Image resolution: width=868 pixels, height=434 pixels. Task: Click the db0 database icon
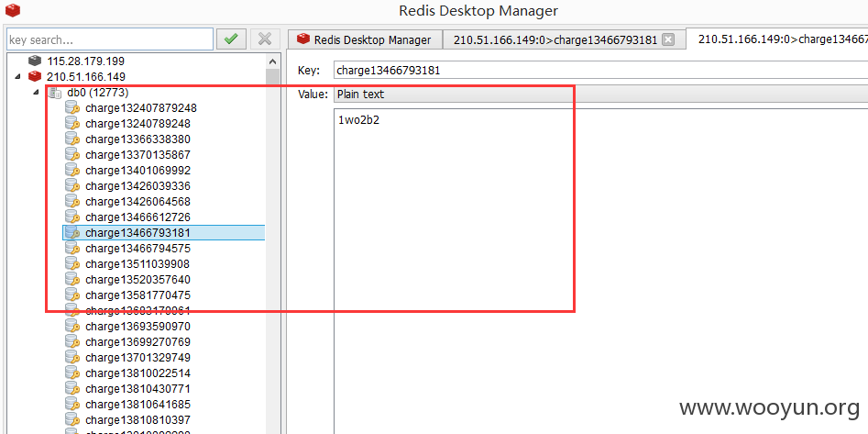(x=55, y=93)
